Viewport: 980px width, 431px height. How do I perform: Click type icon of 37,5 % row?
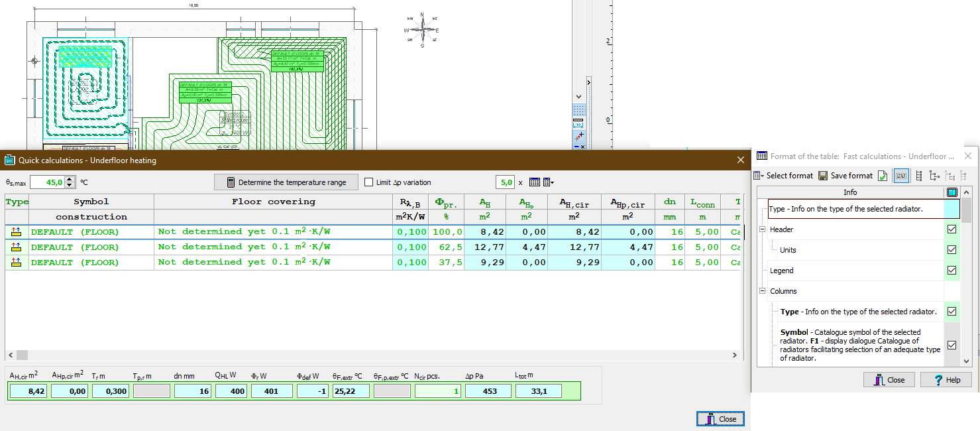point(17,263)
